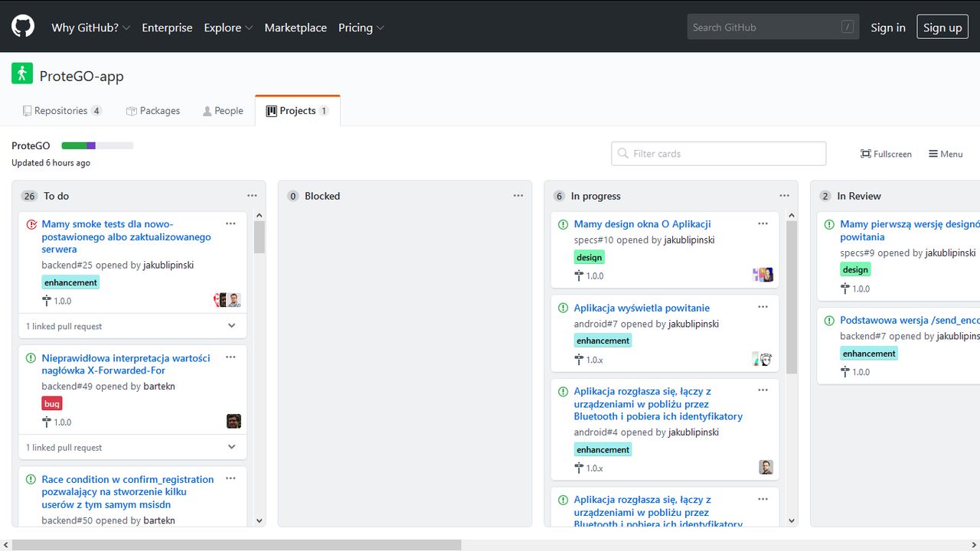Viewport: 980px width, 551px height.
Task: Open the Blocked column's three-dot menu
Action: pyautogui.click(x=518, y=196)
